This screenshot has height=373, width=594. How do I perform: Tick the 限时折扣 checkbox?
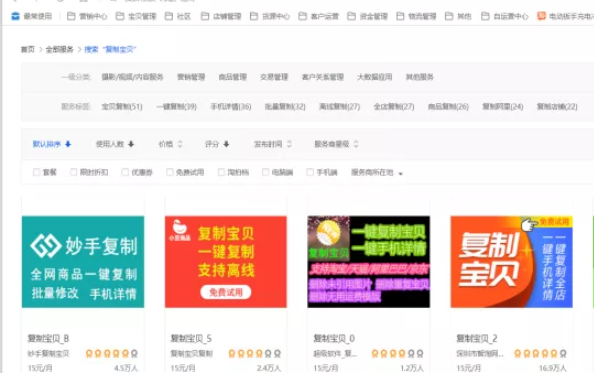(73, 172)
